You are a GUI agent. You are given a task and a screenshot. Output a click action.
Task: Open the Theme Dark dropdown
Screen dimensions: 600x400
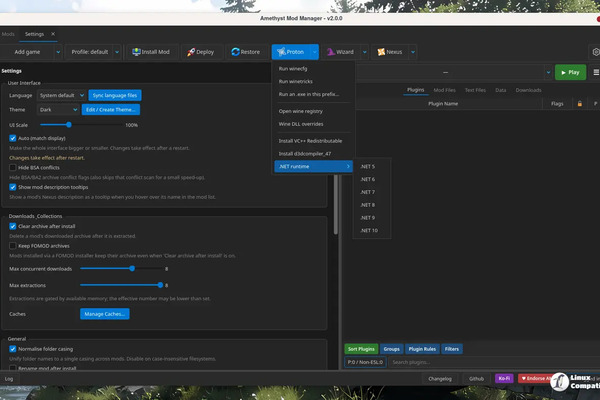[58, 109]
